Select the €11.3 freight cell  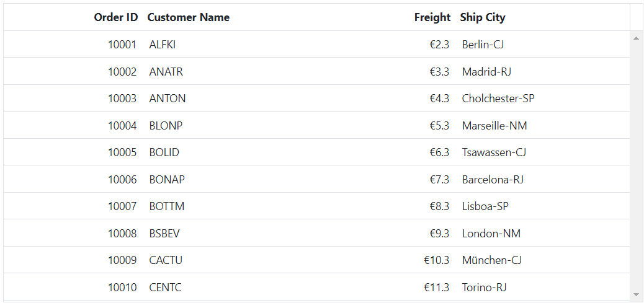(437, 287)
